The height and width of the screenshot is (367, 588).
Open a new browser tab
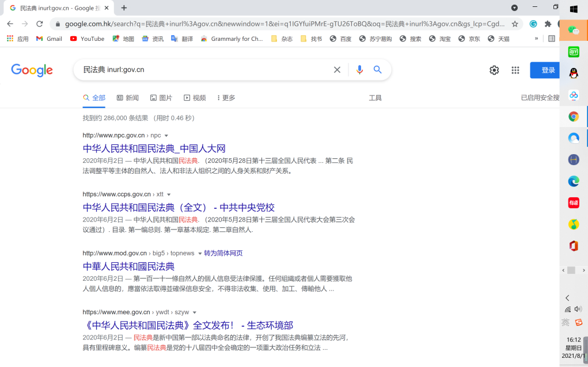pos(124,8)
